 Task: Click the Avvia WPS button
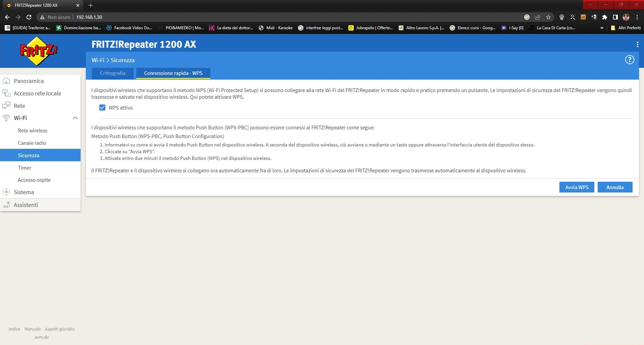click(x=577, y=187)
